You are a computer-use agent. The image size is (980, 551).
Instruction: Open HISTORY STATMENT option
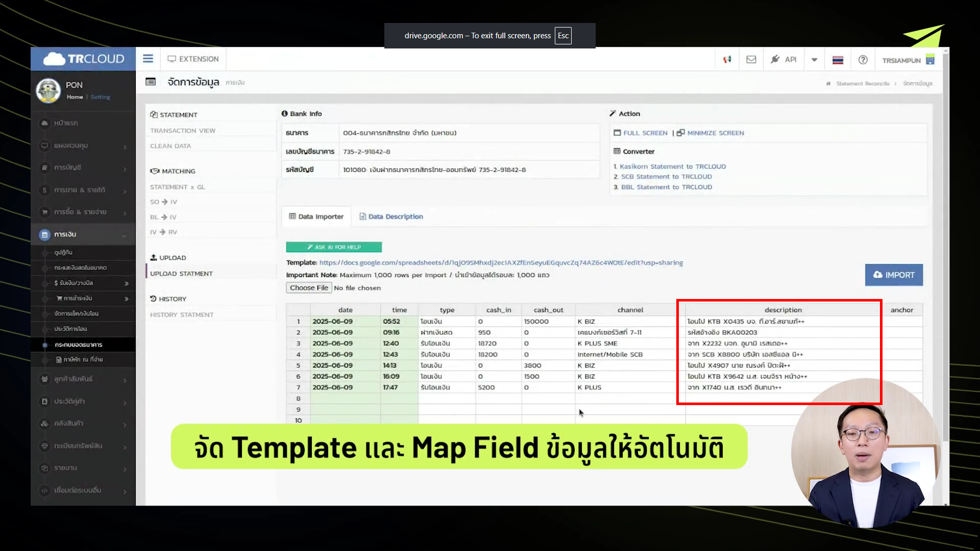coord(182,315)
